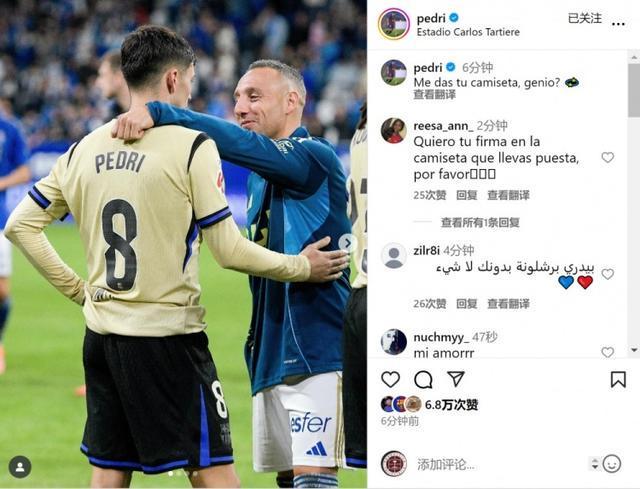Open pedri profile avatar in header
This screenshot has width=640, height=489.
(x=393, y=24)
